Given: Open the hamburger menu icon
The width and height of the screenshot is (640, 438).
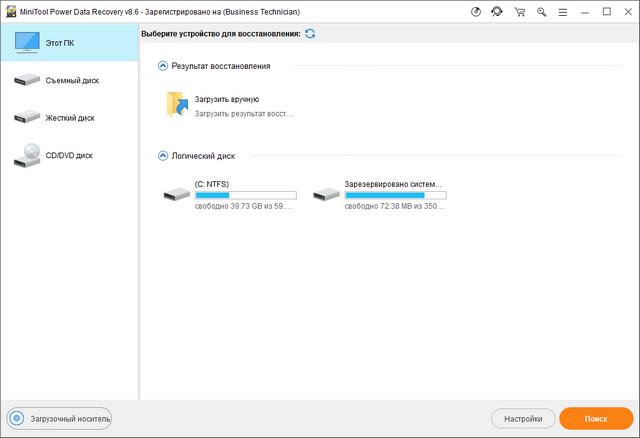Looking at the screenshot, I should [563, 12].
